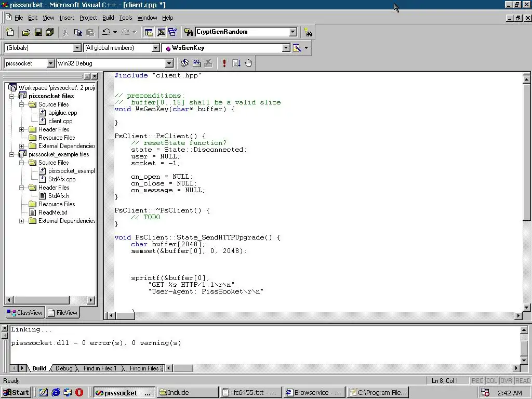532x399 pixels.
Task: Open the CryptGenRandom find combo dropdown
Action: pos(293,32)
